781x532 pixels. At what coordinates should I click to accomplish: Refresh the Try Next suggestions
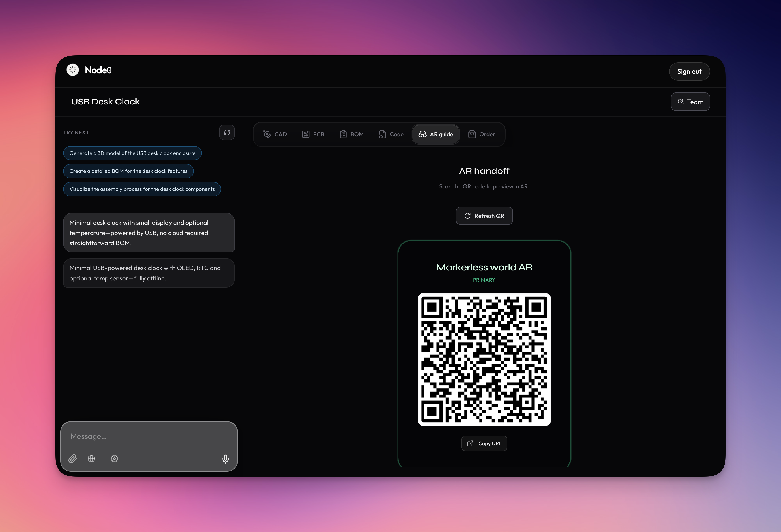pos(227,132)
